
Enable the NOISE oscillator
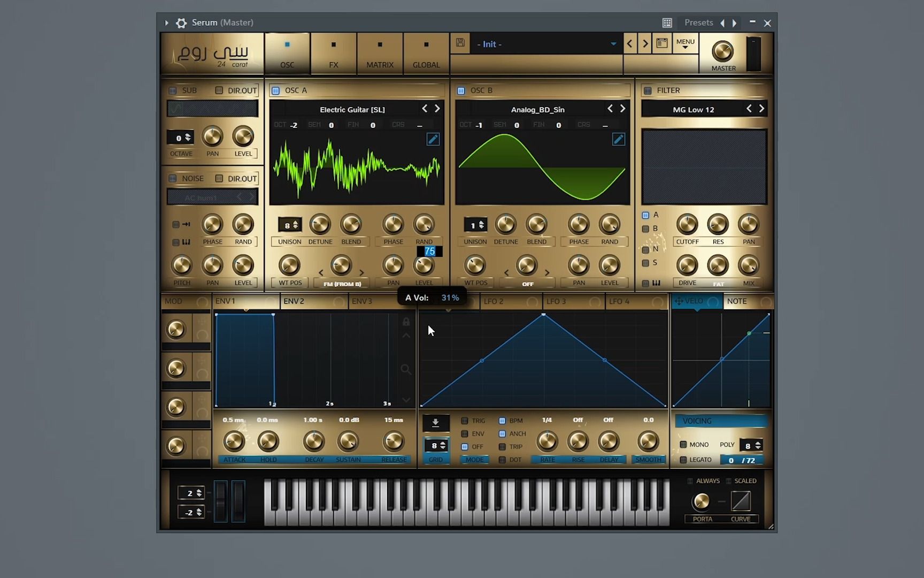coord(173,178)
